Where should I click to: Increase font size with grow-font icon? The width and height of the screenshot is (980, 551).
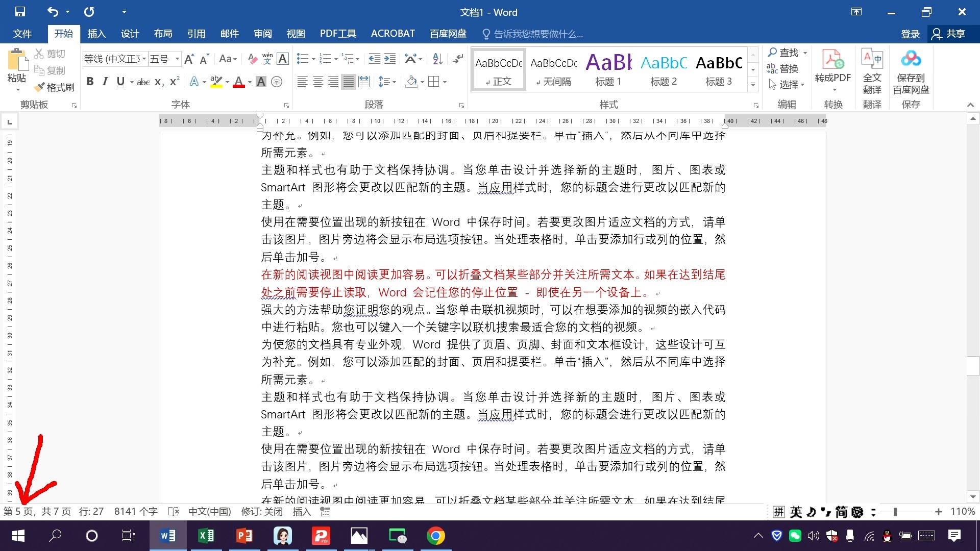189,59
